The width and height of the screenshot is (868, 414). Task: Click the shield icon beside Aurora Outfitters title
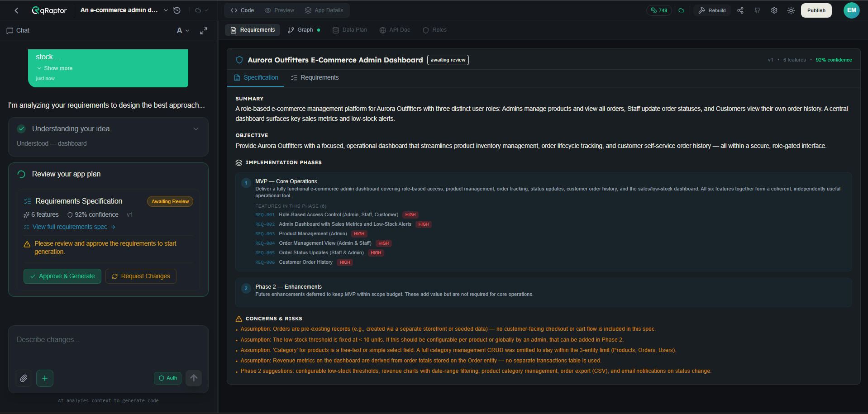click(x=239, y=60)
